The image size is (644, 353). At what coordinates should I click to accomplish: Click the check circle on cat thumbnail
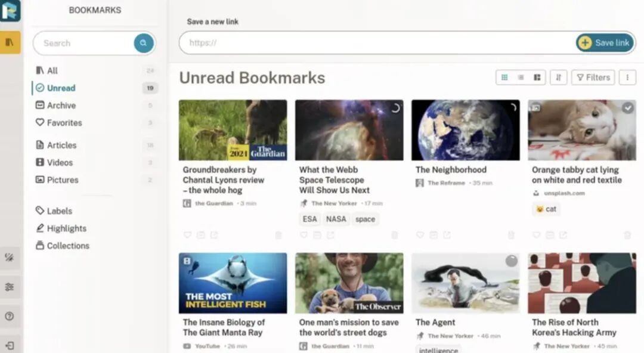coord(627,108)
